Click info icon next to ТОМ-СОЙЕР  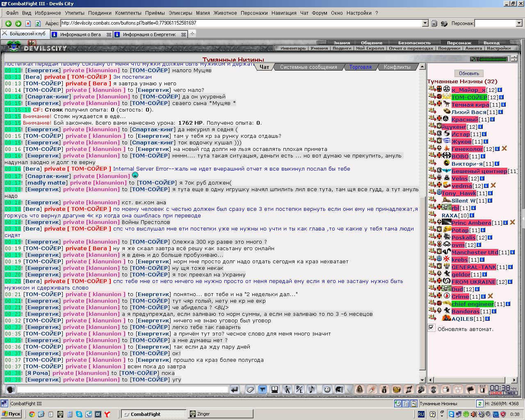[x=502, y=97]
